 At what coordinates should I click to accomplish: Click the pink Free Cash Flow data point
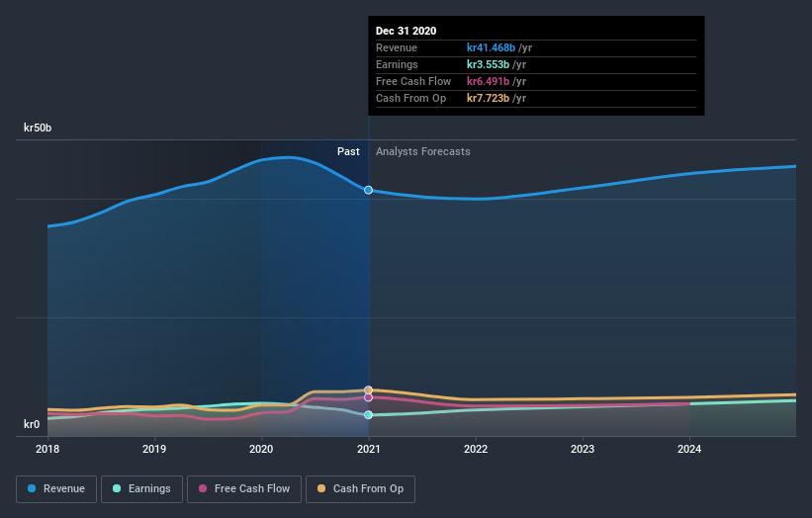click(368, 397)
